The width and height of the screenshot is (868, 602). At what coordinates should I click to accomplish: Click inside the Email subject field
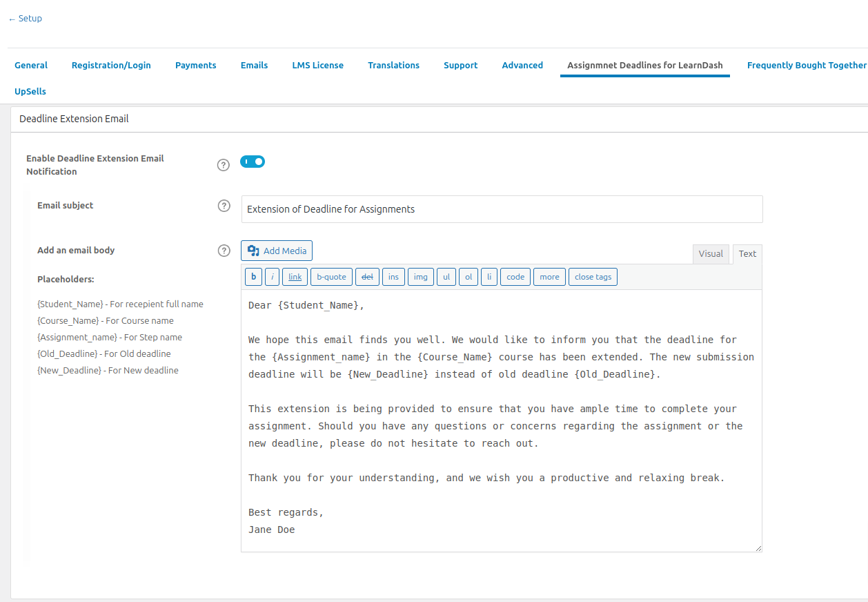coord(502,209)
